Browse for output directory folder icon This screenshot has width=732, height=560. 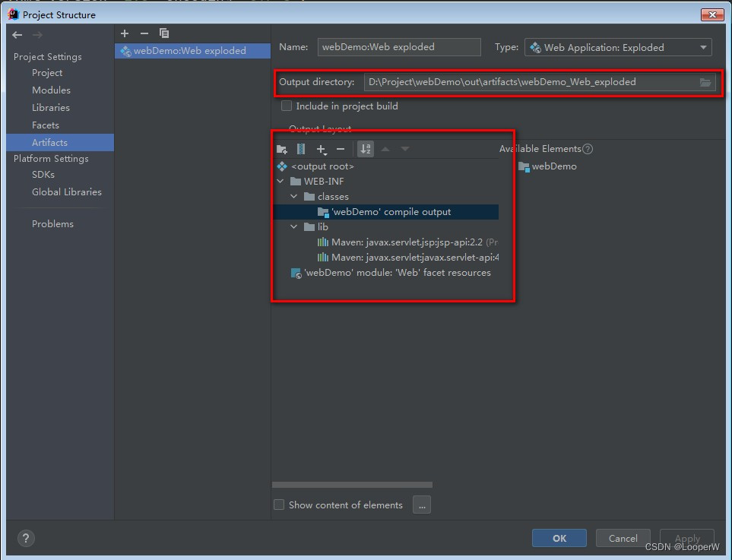(705, 83)
